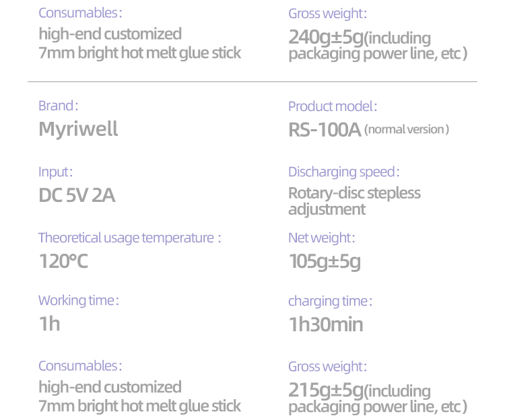Select the DC 5V 2A value
This screenshot has height=420, width=505.
point(77,195)
